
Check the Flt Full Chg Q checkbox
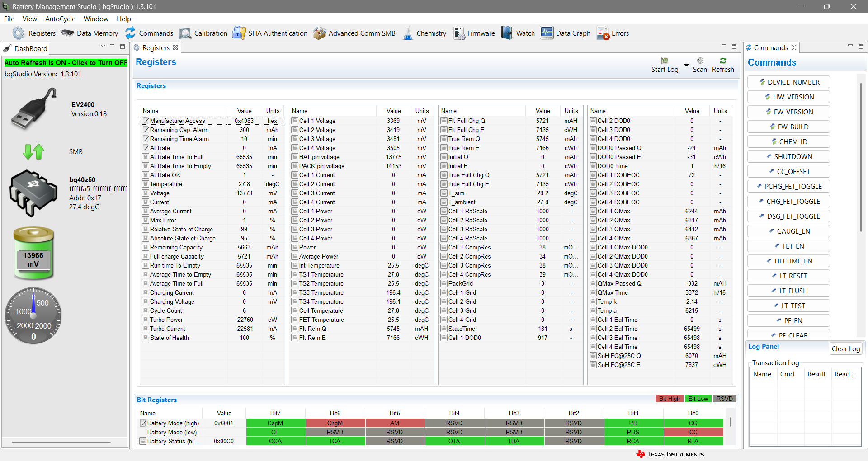point(444,121)
